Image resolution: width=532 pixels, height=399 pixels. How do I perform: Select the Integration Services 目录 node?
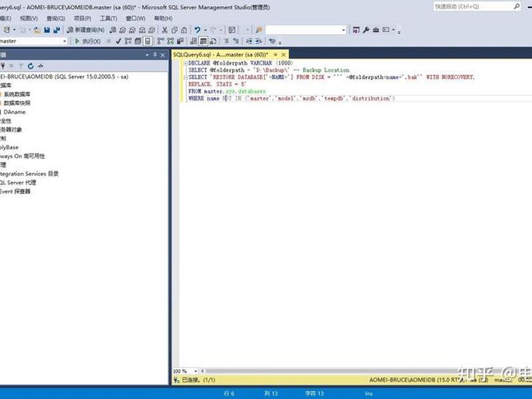[x=29, y=174]
